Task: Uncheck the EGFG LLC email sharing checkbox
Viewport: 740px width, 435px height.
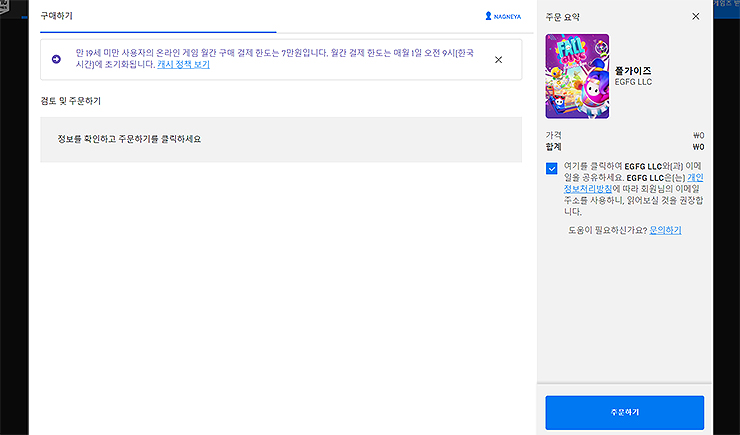Action: click(551, 168)
